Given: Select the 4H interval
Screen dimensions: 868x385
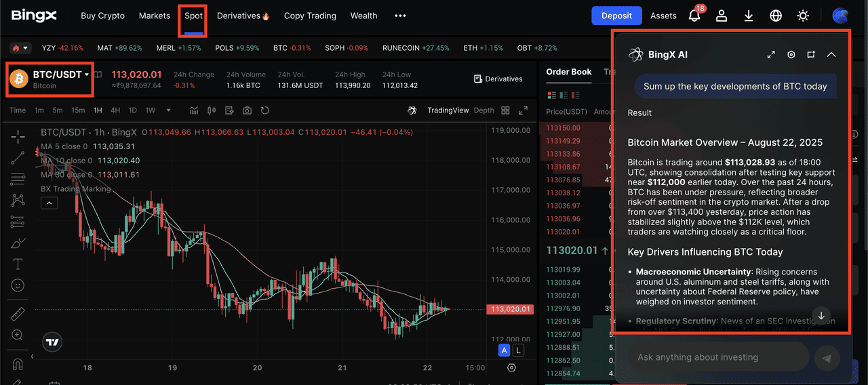Looking at the screenshot, I should pos(115,110).
